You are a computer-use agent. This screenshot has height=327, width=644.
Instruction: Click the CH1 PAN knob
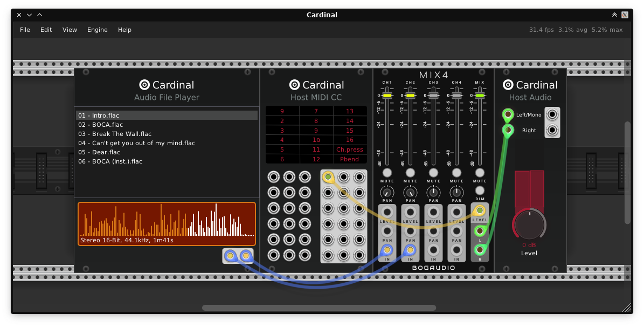tap(387, 192)
